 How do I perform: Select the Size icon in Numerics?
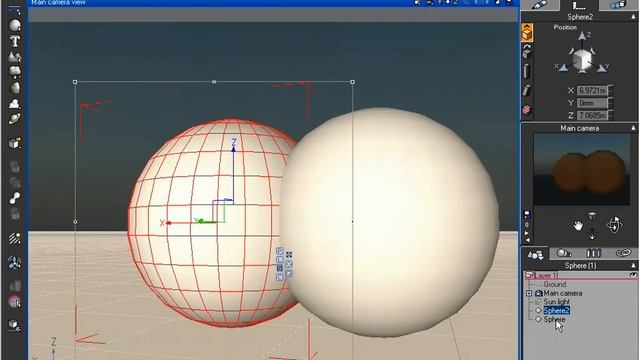click(527, 71)
